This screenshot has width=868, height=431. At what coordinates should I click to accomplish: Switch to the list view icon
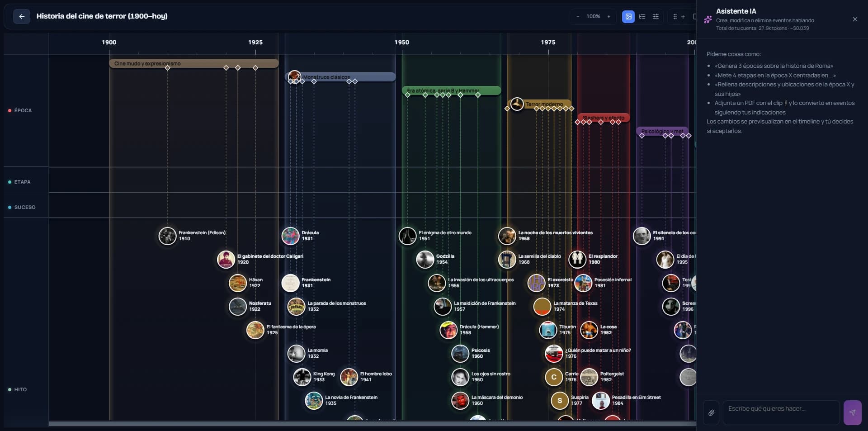tap(642, 17)
